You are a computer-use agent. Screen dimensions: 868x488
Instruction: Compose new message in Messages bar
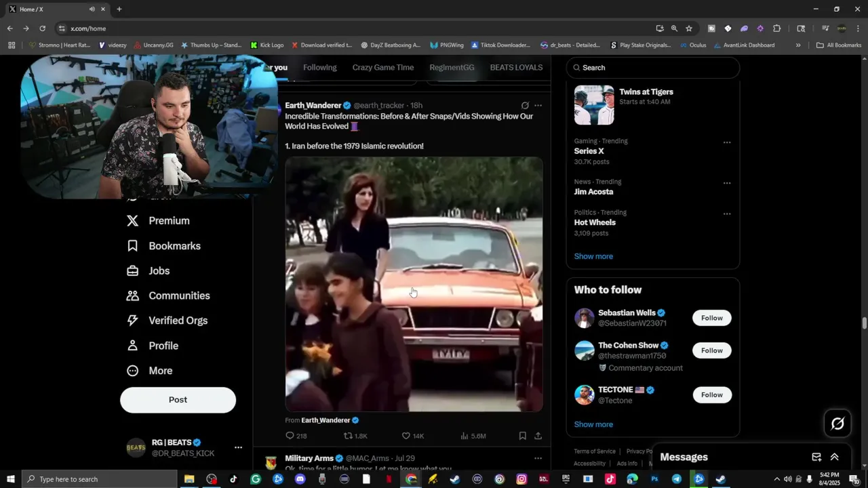tap(816, 457)
